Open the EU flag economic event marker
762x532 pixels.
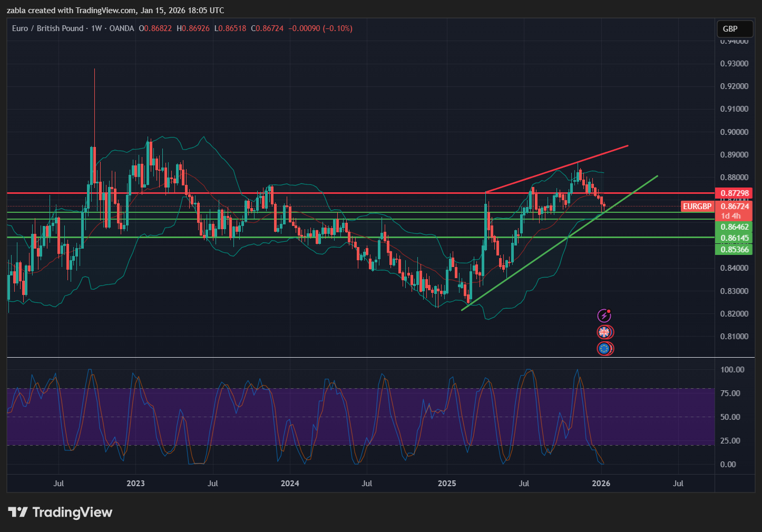click(x=604, y=349)
